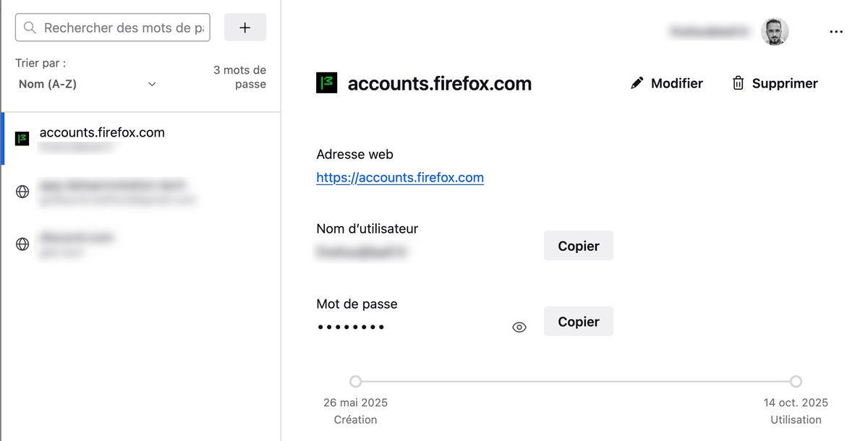
Task: Click the profile avatar picture
Action: (x=775, y=32)
